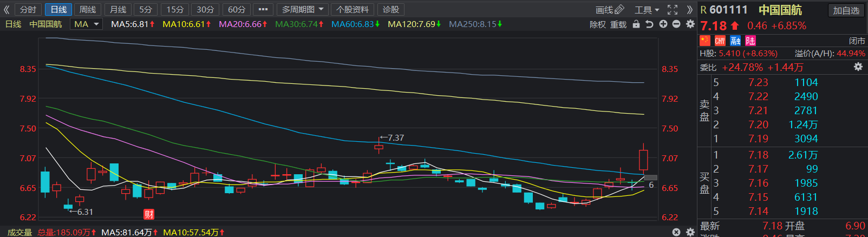Viewport: 868px width, 237px height.
Task: Select the buy level 5 price 7.14
Action: [x=758, y=211]
